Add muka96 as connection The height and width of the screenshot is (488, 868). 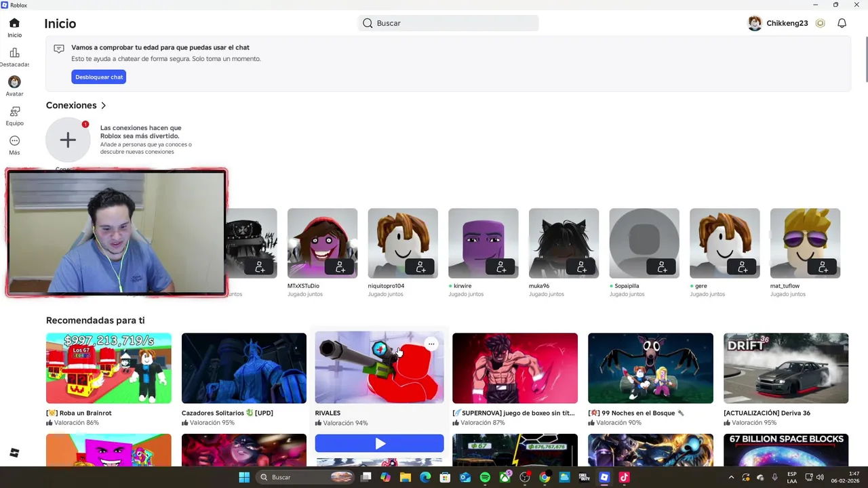[582, 267]
